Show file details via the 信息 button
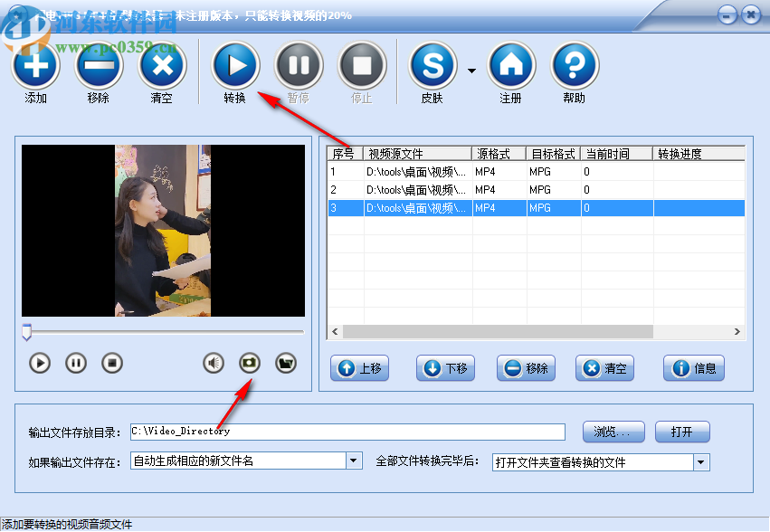This screenshot has height=532, width=770. click(x=693, y=368)
